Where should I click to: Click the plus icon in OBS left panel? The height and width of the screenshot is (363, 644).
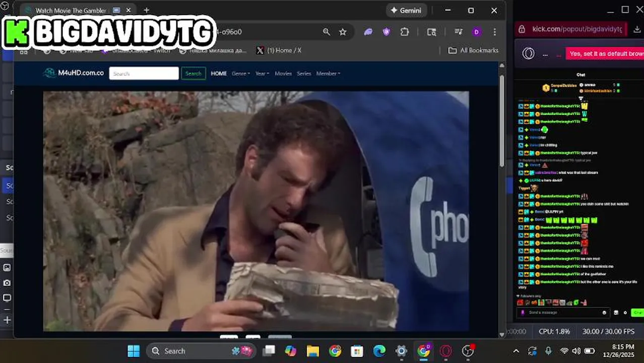(x=7, y=320)
